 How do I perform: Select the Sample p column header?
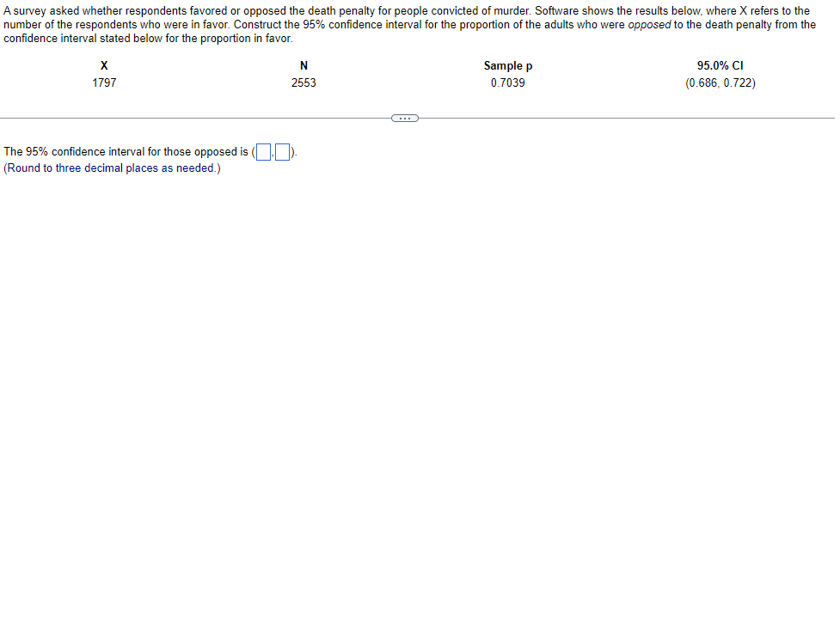coord(508,66)
